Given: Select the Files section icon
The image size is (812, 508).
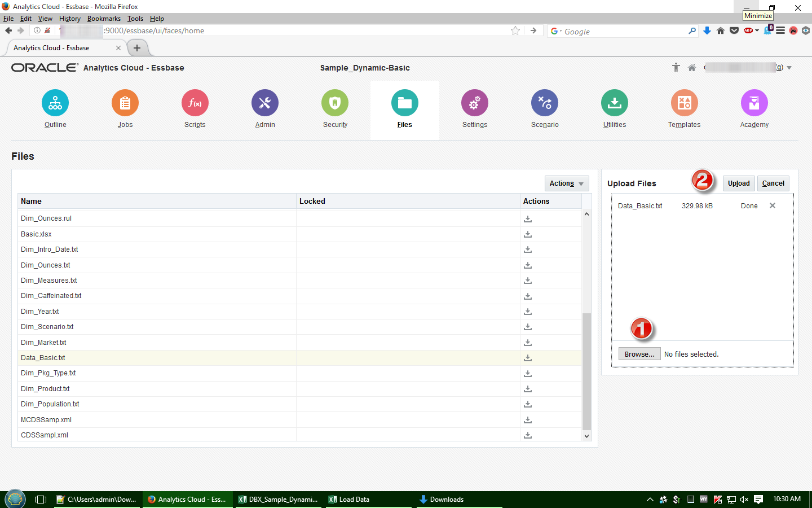Looking at the screenshot, I should click(x=405, y=103).
